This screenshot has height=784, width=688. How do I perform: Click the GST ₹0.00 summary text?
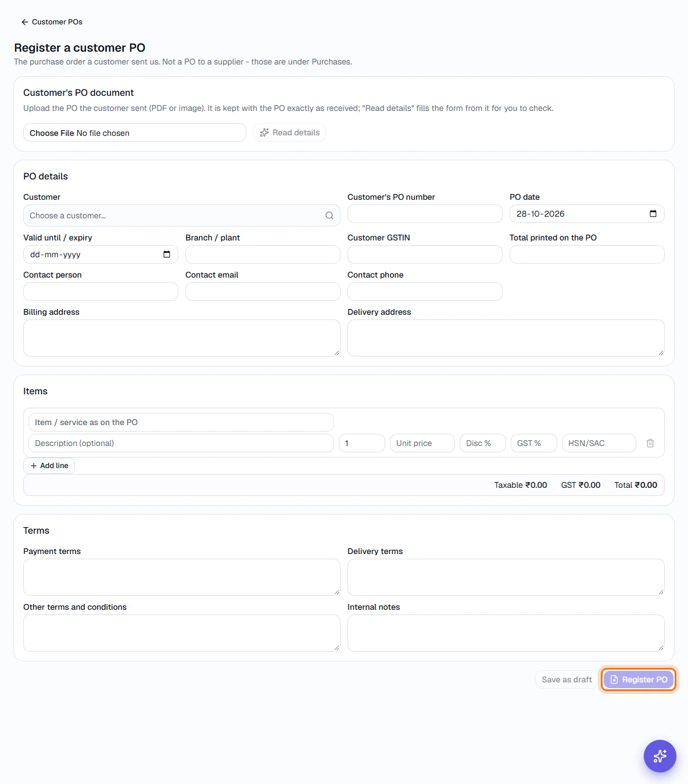[580, 485]
